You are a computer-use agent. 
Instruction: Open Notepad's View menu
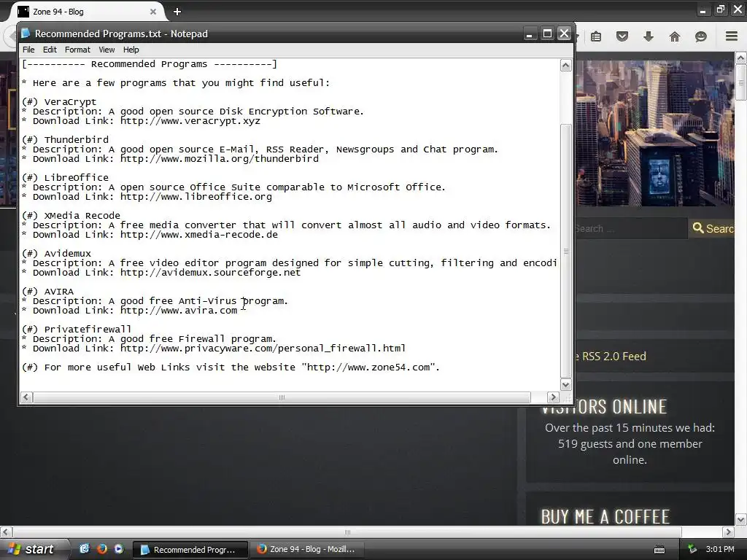click(x=107, y=50)
